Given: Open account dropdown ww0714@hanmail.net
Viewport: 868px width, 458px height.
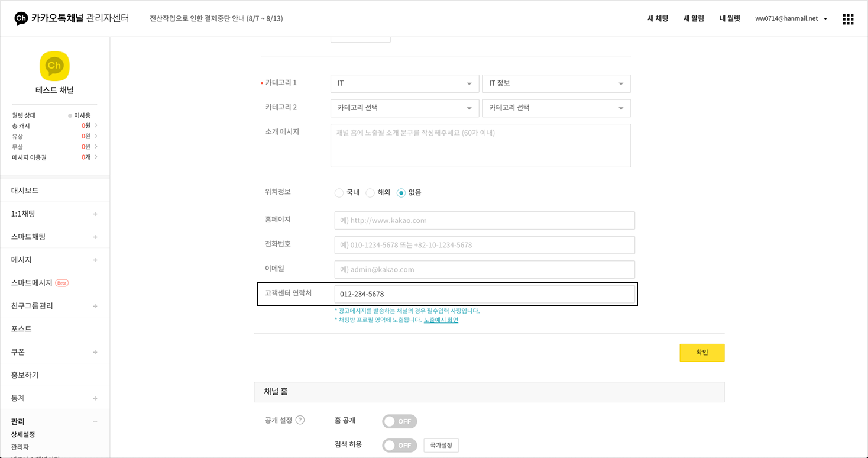Looking at the screenshot, I should [791, 18].
